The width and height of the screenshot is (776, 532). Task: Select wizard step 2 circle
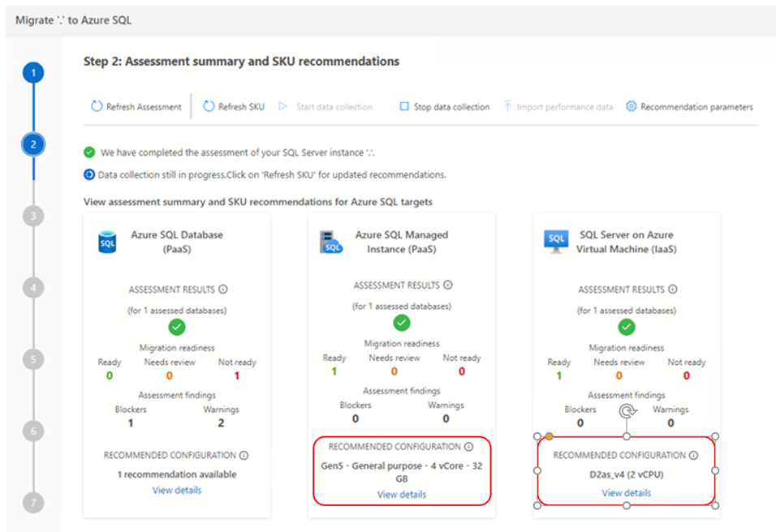click(33, 144)
